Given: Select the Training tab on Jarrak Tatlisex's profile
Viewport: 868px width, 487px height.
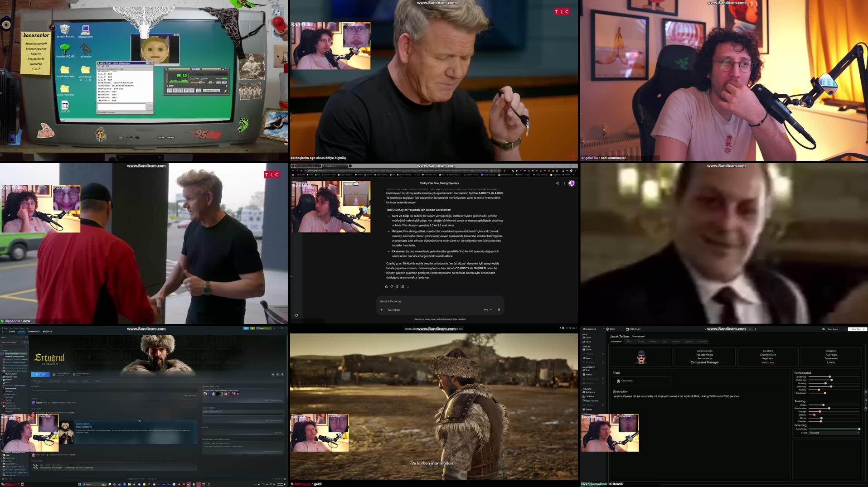Looking at the screenshot, I should [x=640, y=341].
